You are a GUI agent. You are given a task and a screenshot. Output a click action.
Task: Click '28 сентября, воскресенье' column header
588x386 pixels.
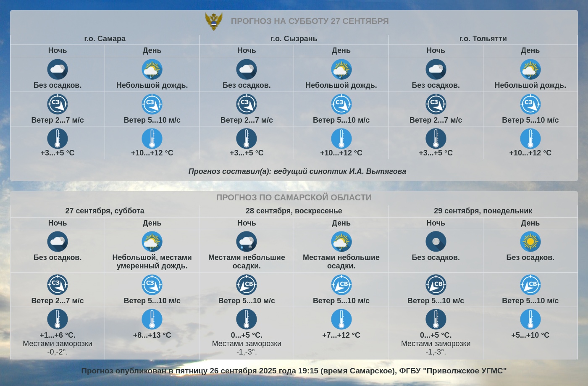click(294, 211)
